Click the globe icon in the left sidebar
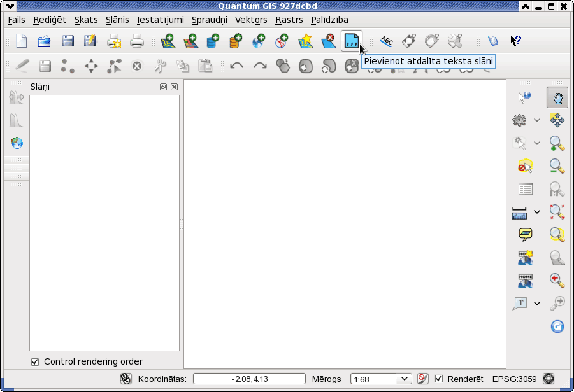The width and height of the screenshot is (574, 392). (x=17, y=143)
